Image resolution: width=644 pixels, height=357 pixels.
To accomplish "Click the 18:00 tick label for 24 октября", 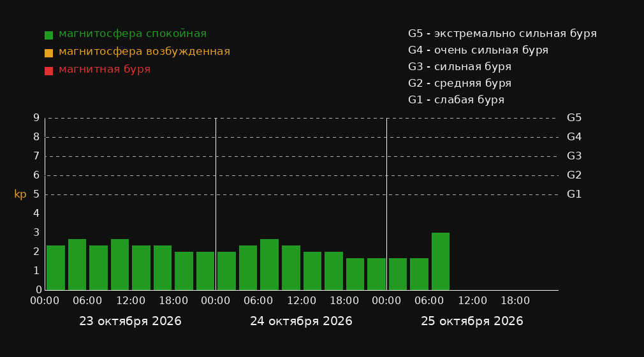I will (344, 301).
